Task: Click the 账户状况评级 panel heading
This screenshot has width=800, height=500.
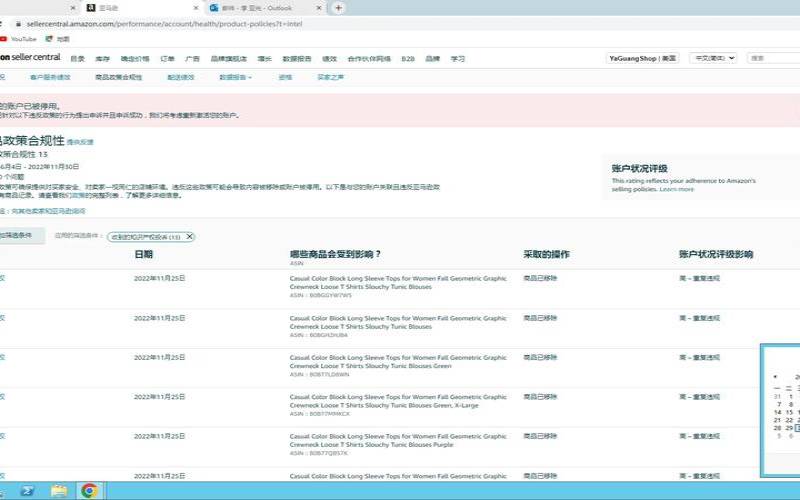Action: (639, 168)
